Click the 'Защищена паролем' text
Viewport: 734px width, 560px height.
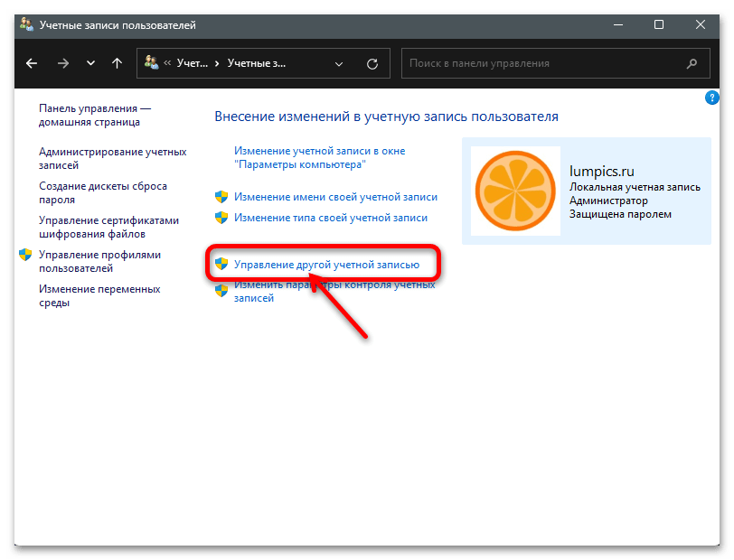pos(620,214)
